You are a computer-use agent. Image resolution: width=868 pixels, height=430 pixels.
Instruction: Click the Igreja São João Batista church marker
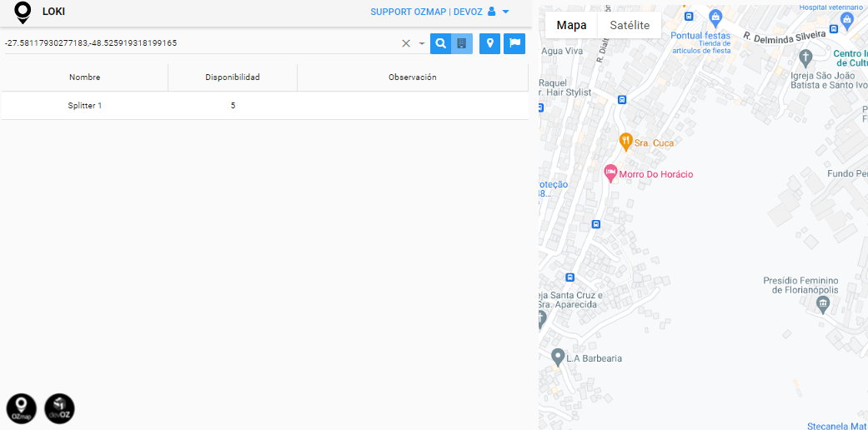tap(806, 57)
